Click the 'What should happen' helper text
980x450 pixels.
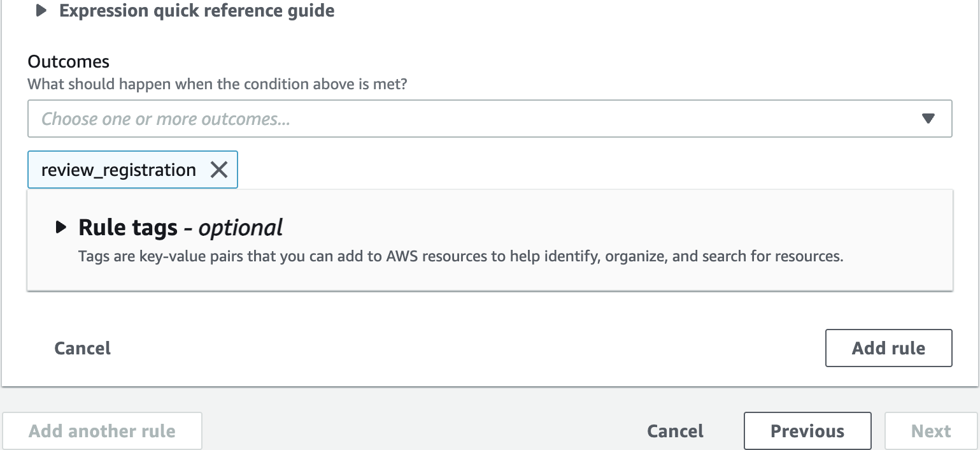coord(217,83)
